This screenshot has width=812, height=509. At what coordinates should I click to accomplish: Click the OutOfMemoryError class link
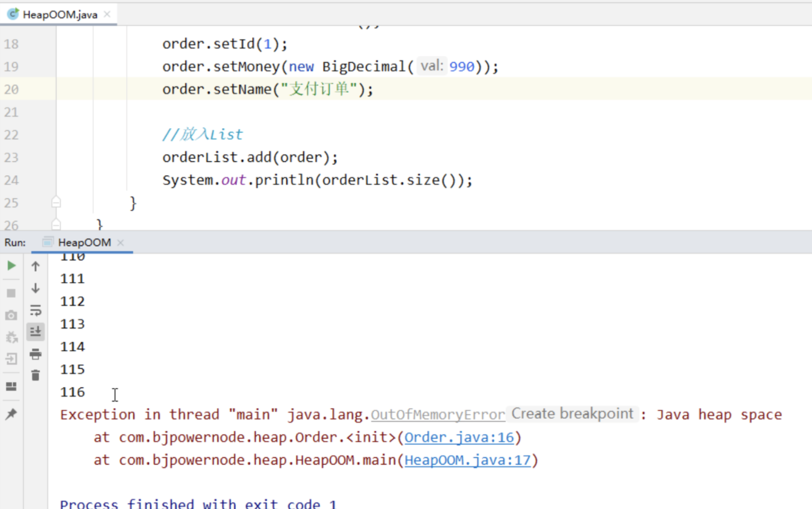438,415
